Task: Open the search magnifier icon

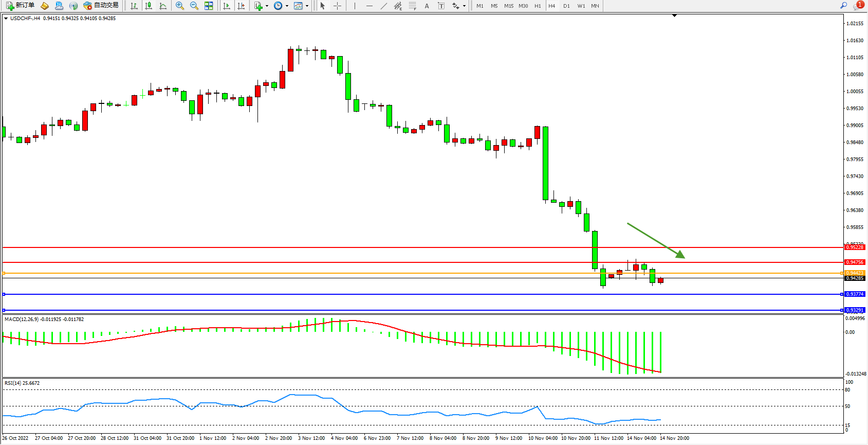Action: [x=843, y=6]
